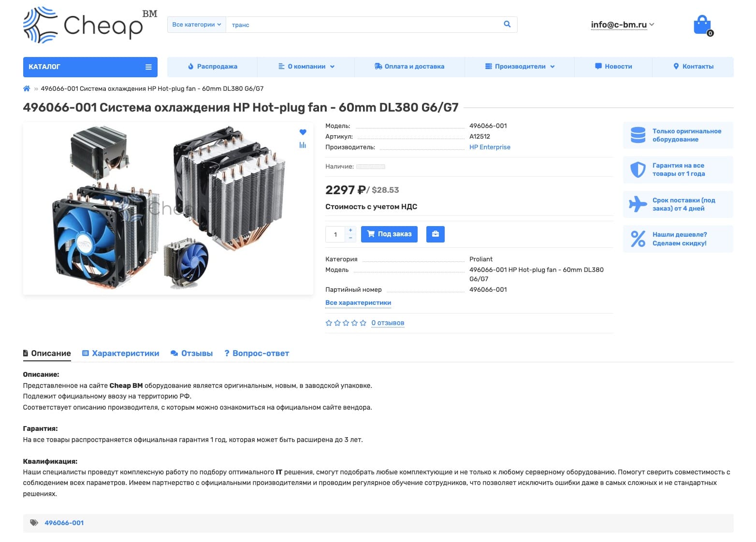Click the blue briefcase quick-order button
This screenshot has height=542, width=756.
click(435, 234)
